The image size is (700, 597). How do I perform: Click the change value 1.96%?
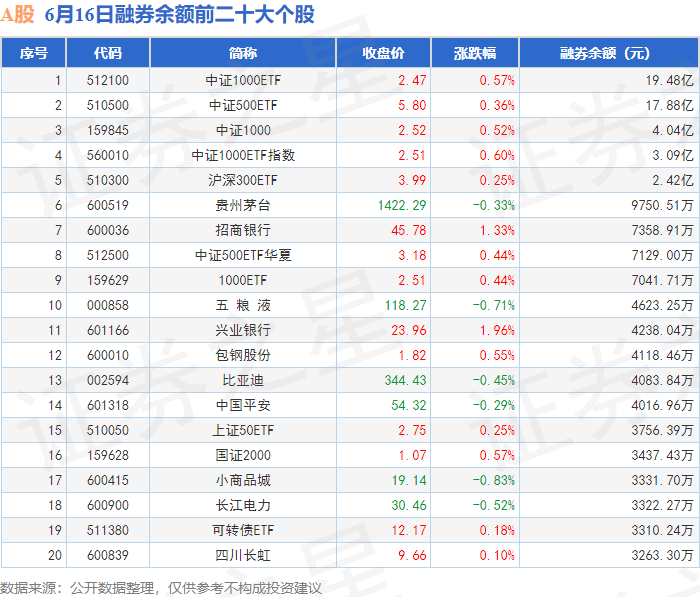[497, 330]
